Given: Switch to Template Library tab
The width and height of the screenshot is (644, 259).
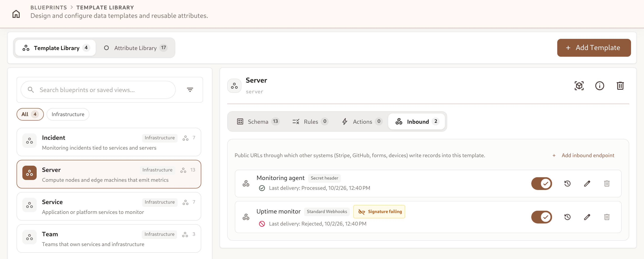Looking at the screenshot, I should (x=55, y=48).
